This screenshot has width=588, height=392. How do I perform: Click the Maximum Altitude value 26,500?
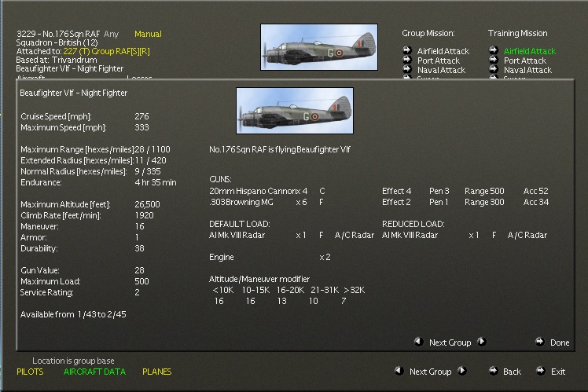(x=147, y=204)
